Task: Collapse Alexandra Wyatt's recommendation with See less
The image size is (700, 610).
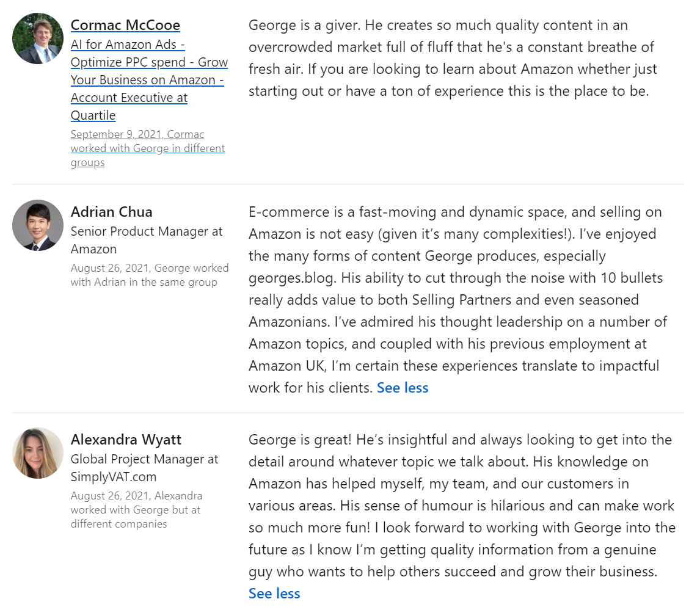Action: click(274, 594)
